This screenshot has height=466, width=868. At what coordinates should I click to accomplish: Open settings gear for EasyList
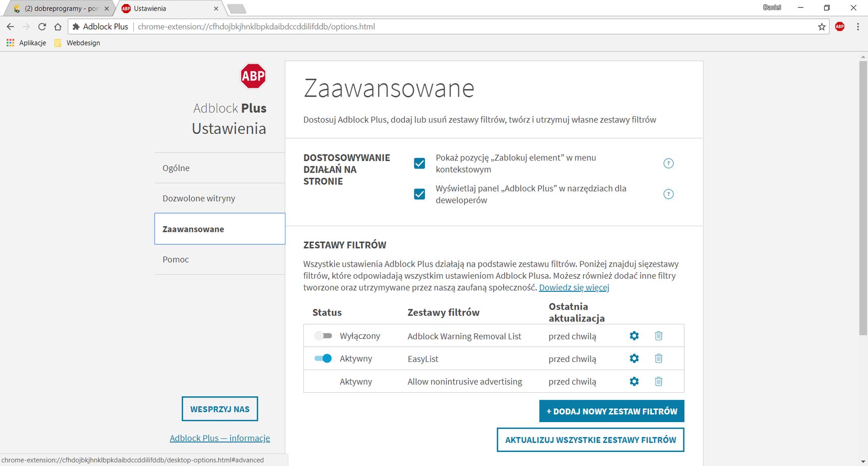(x=634, y=358)
